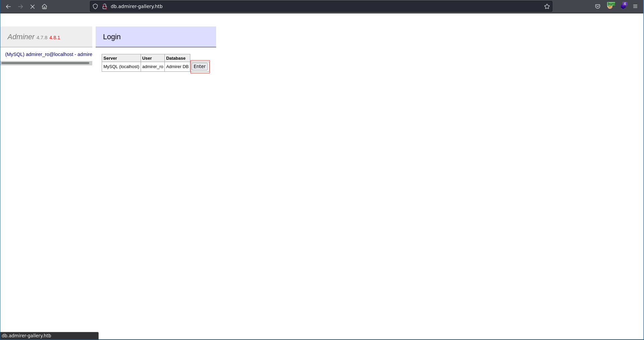
Task: Focus the address bar with db.admirer-gallery.htb
Action: pyautogui.click(x=302, y=6)
